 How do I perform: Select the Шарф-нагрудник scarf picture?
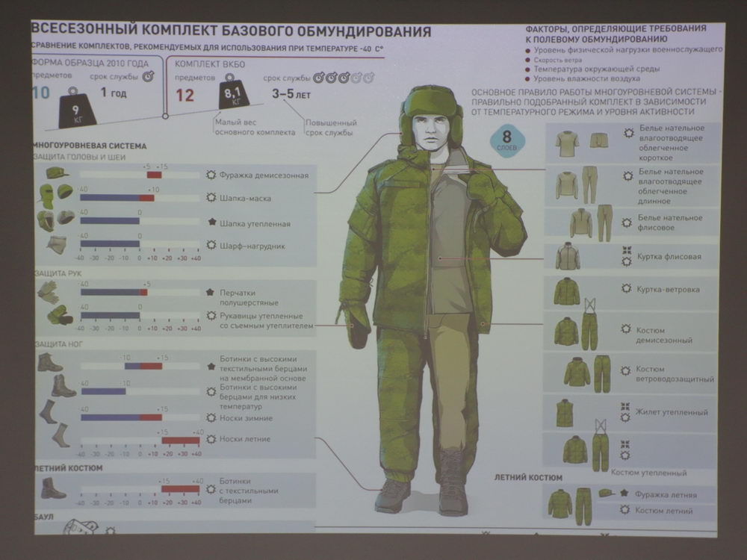56,245
